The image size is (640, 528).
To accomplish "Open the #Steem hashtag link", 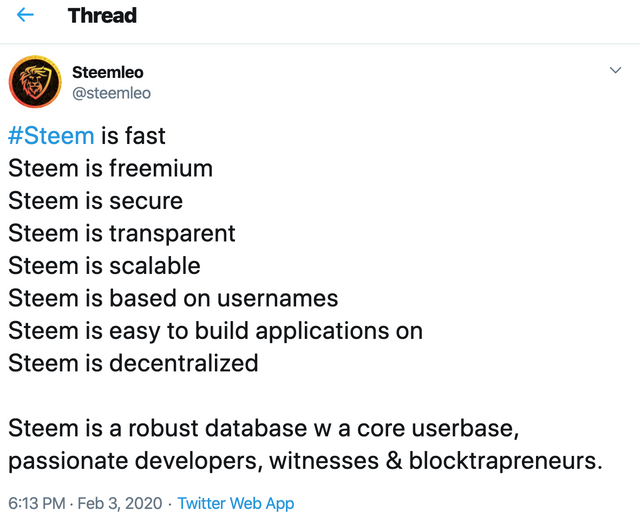I will tap(51, 136).
